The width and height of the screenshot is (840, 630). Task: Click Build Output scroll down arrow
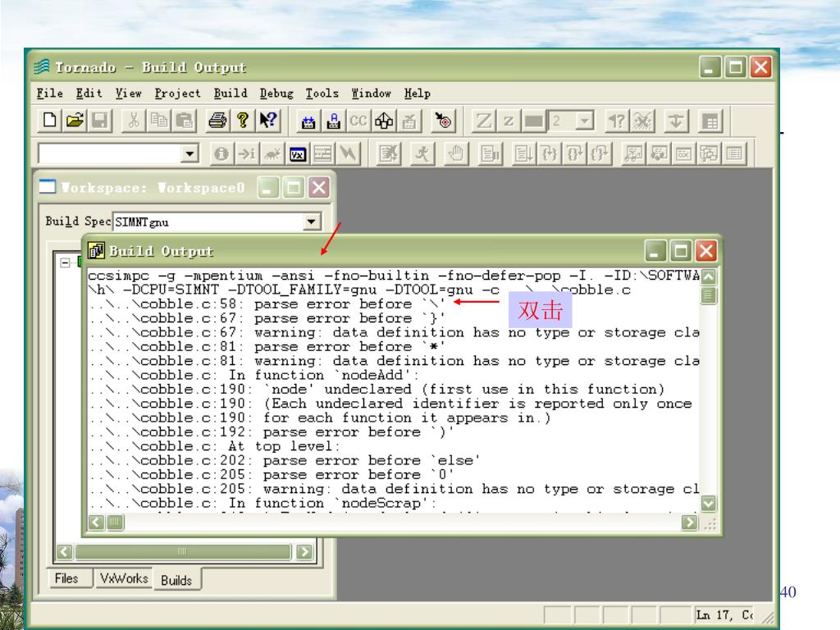[708, 503]
